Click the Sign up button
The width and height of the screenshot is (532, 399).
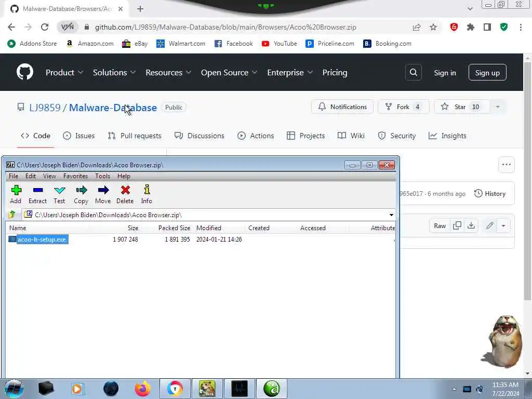(487, 72)
